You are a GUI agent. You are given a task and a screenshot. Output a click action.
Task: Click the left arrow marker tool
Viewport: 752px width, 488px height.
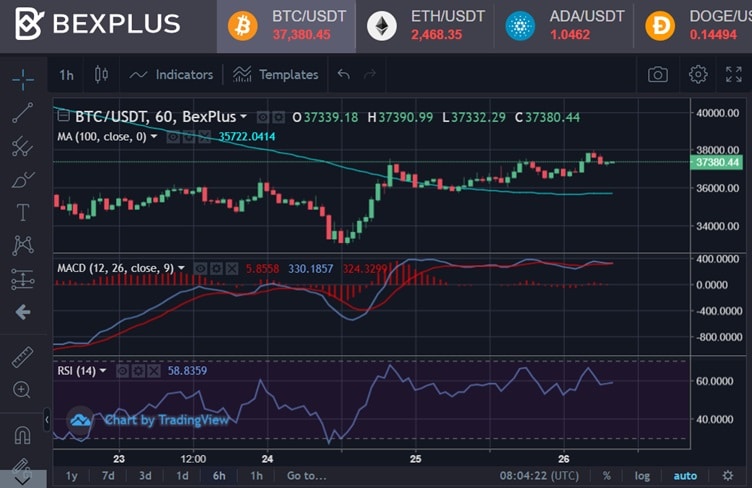pyautogui.click(x=23, y=313)
